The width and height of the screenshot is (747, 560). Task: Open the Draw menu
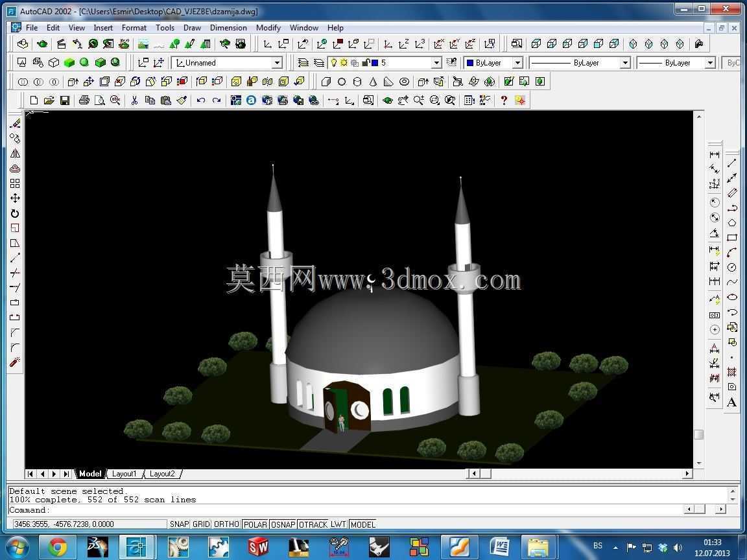192,28
